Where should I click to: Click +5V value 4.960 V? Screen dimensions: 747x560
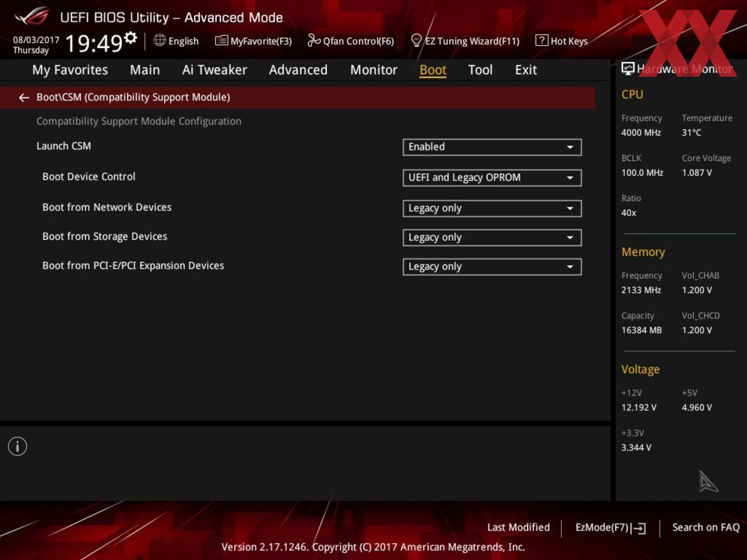[697, 408]
